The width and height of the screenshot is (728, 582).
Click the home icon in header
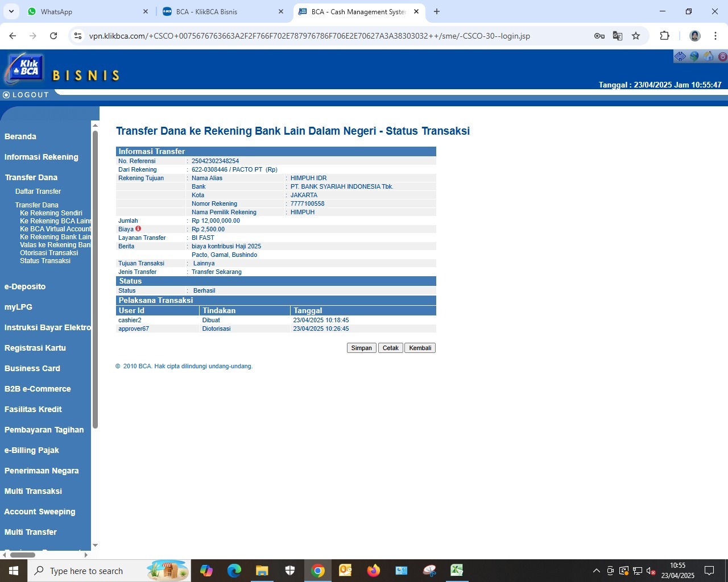point(709,56)
